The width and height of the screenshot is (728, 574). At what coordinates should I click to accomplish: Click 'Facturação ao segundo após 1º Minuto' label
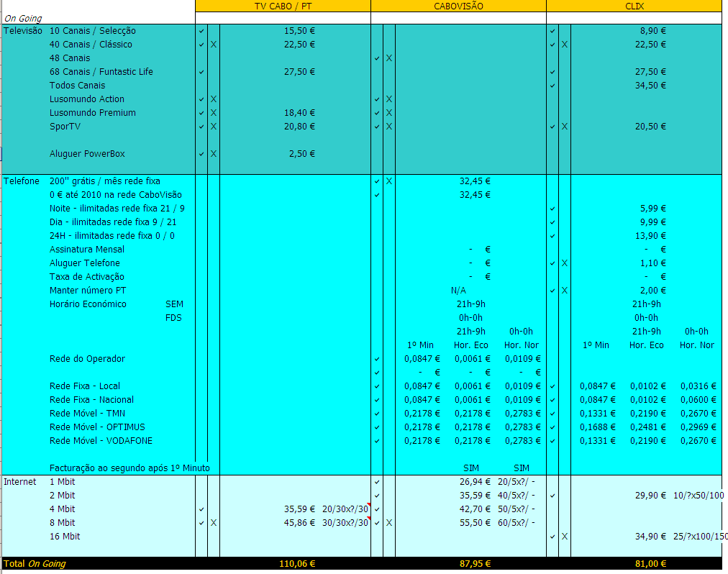[129, 468]
